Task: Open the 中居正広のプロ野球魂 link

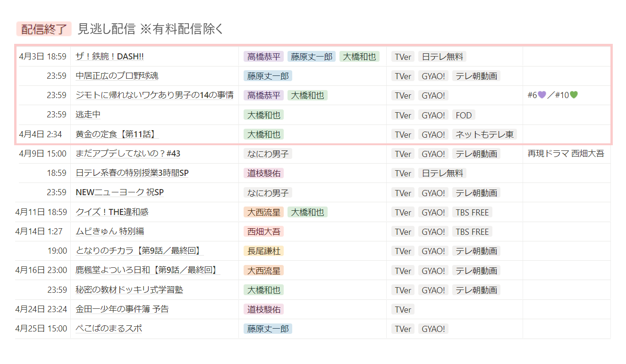Action: pos(117,76)
